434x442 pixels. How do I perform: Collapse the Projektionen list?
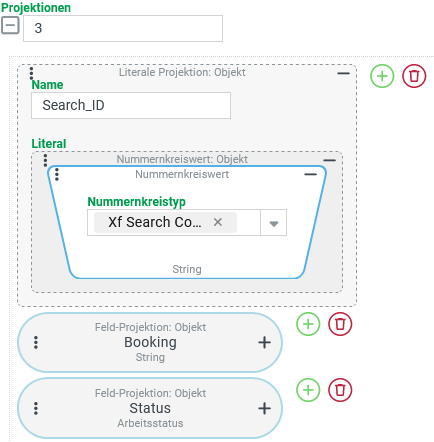tap(10, 25)
